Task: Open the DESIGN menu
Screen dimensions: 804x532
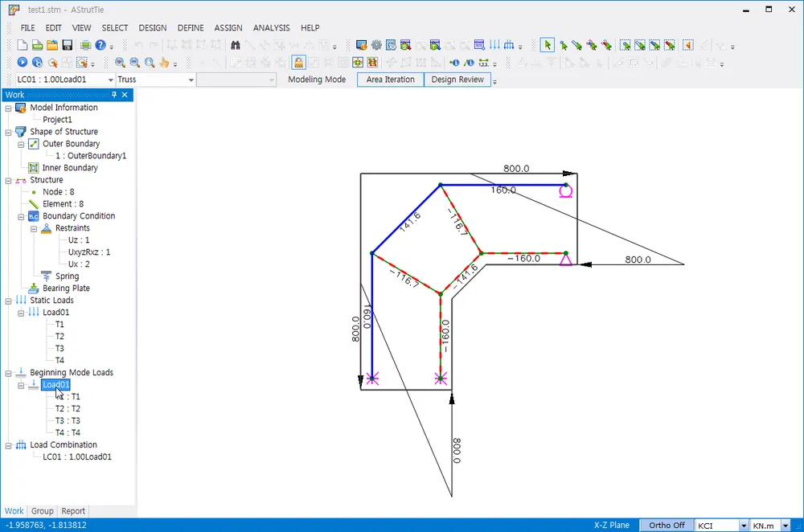Action: coord(153,27)
